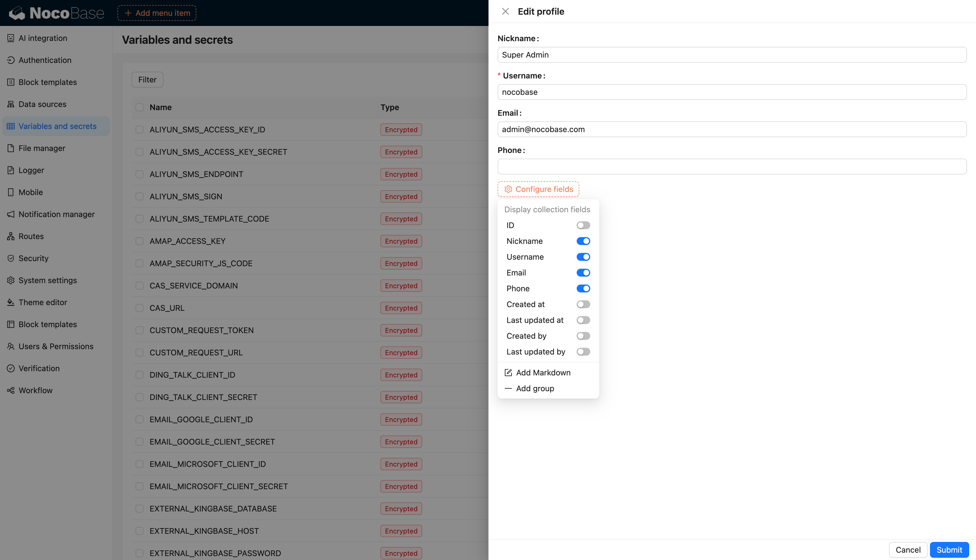Check the ALIYUN_SMS_ACCESS_KEY_ID row checkbox
This screenshot has width=976, height=560.
point(139,130)
